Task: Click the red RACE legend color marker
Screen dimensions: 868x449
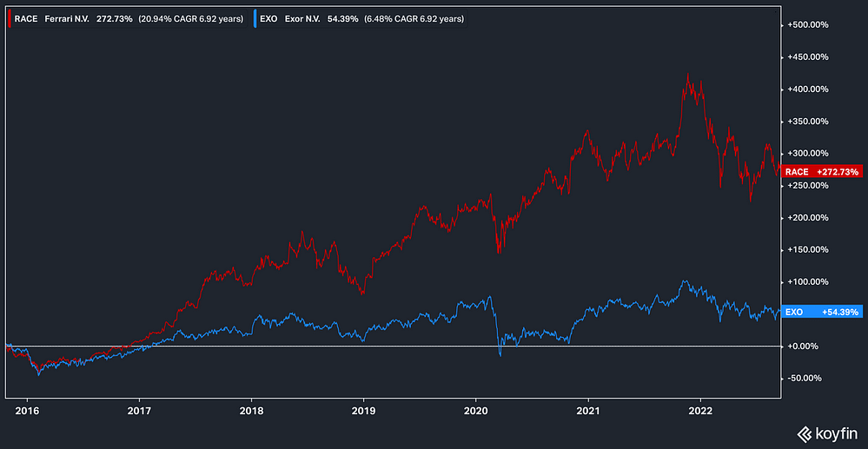Action: [x=10, y=19]
